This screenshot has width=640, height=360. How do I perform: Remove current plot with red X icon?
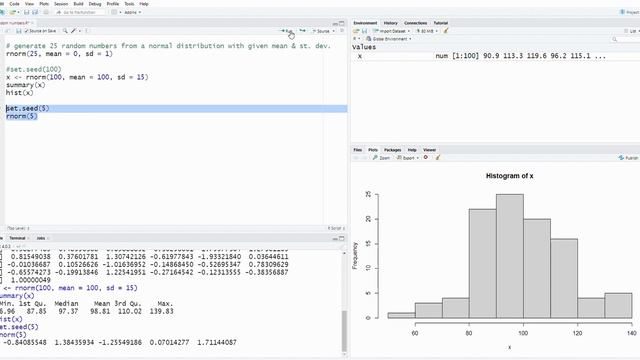(x=426, y=158)
